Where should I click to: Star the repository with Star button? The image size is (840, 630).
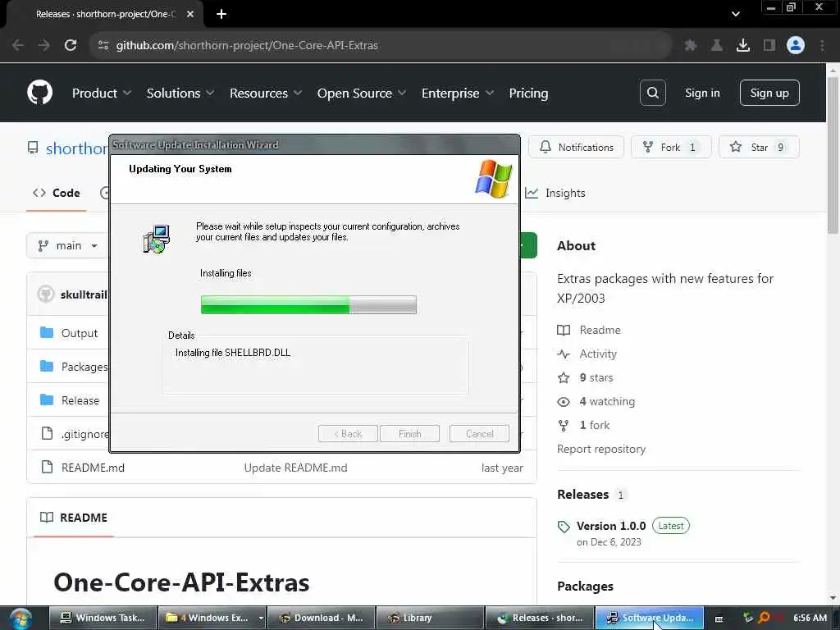point(759,147)
